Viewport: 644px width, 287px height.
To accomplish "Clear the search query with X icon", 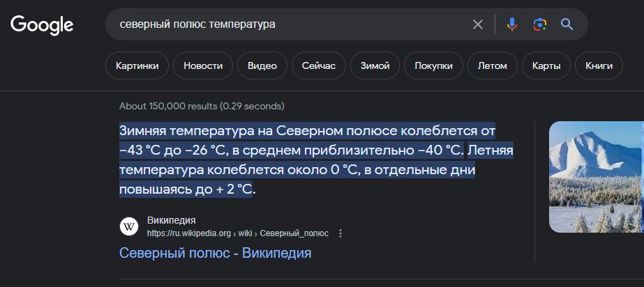I will (x=478, y=25).
